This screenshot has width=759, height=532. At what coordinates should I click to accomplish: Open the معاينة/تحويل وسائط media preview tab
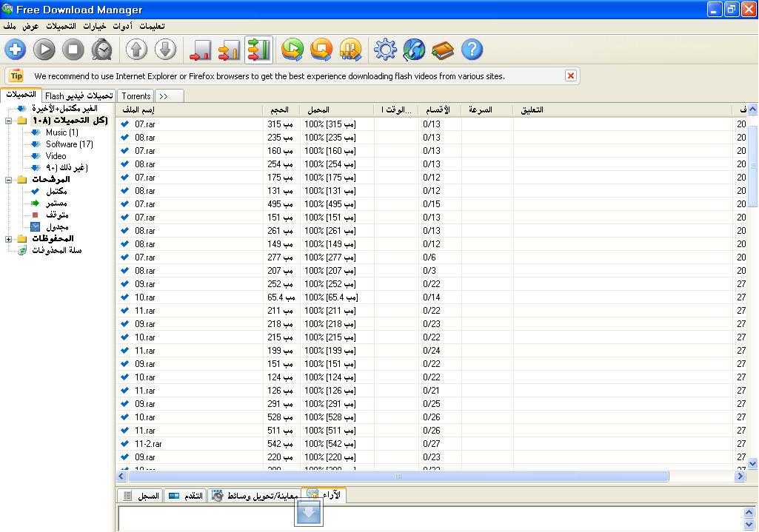click(x=255, y=496)
